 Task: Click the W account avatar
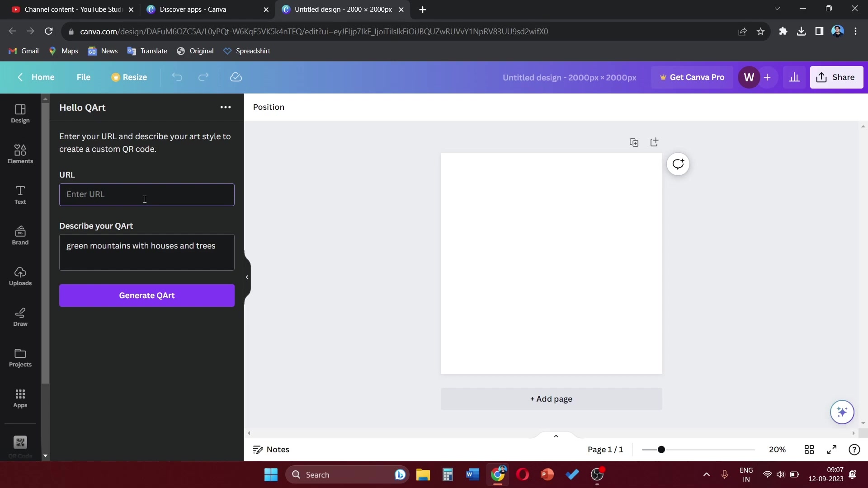point(749,77)
